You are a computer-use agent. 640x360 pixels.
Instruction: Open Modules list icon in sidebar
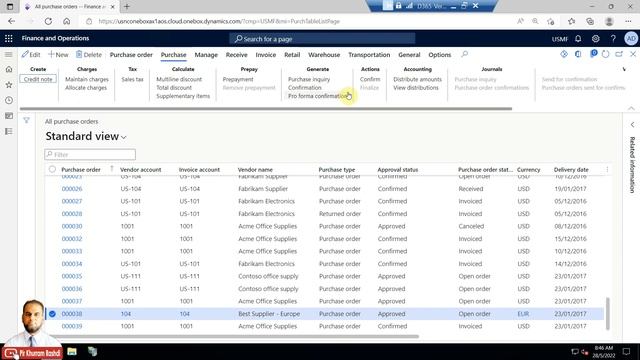[9, 131]
